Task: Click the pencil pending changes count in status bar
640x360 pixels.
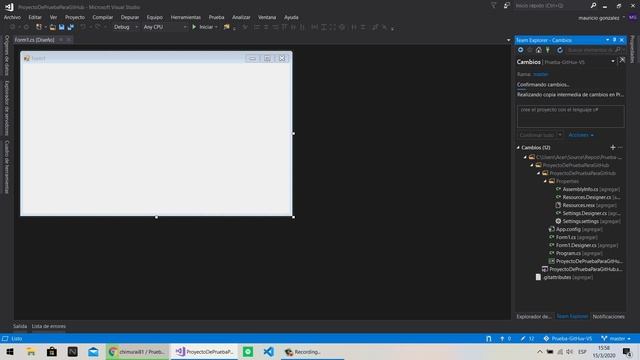Action: tap(527, 338)
